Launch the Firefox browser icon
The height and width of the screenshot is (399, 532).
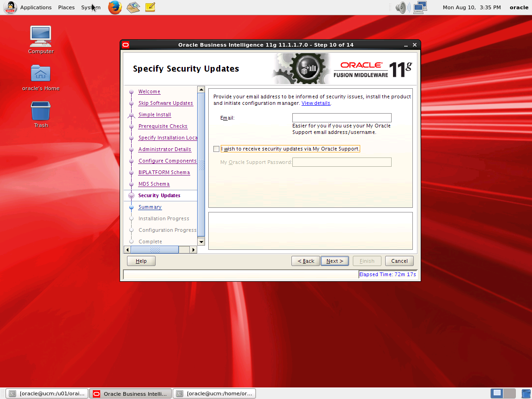(115, 7)
